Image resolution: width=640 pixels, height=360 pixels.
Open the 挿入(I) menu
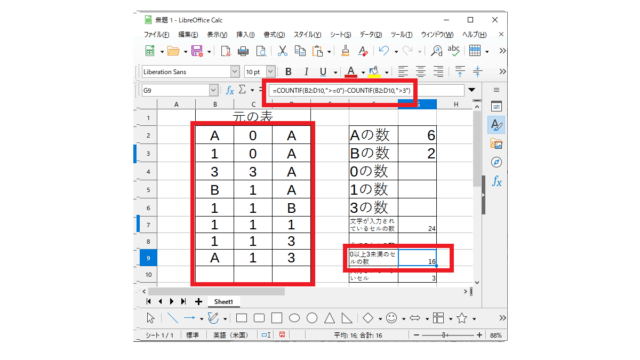click(x=245, y=35)
